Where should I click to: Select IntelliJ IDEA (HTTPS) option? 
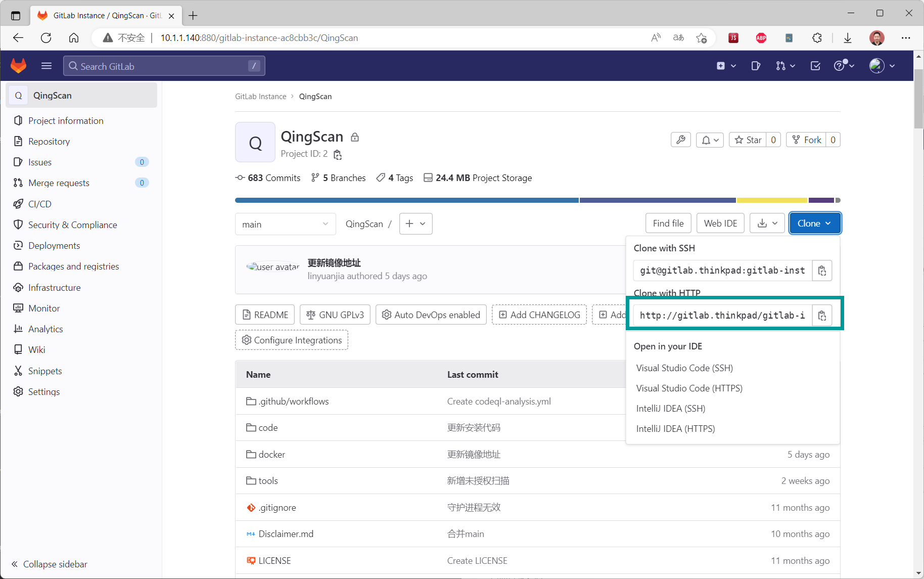pyautogui.click(x=676, y=429)
